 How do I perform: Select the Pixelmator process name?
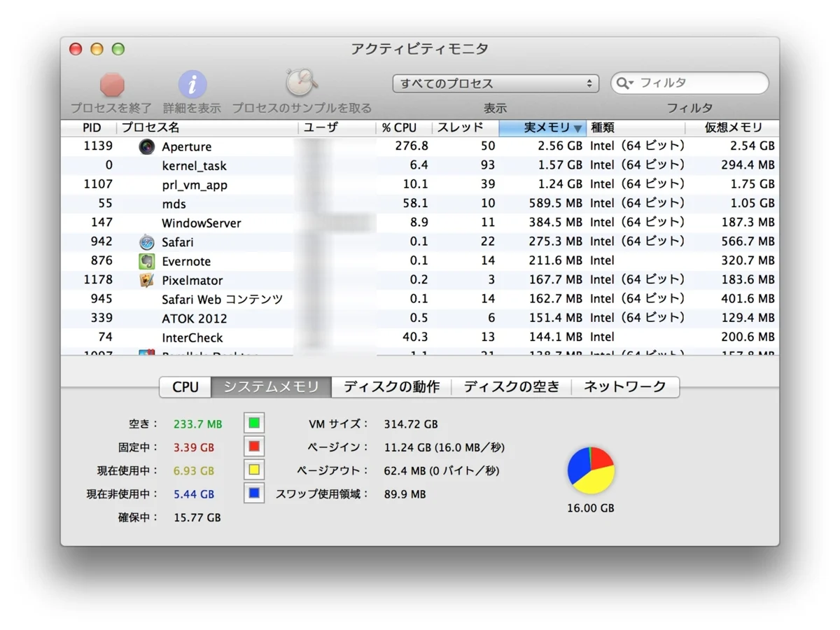coord(192,280)
